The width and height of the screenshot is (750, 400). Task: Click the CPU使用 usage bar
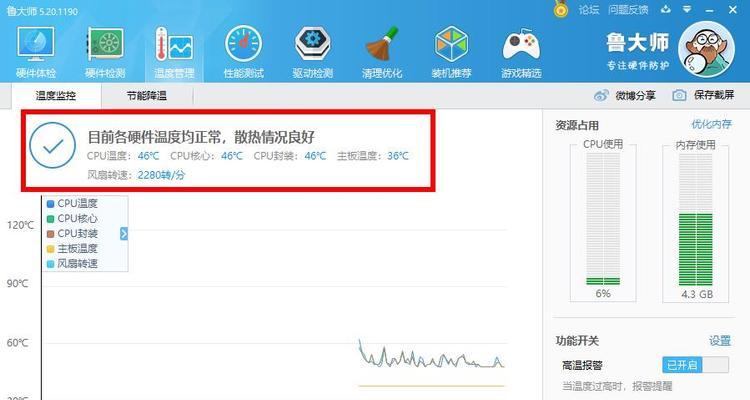click(x=603, y=219)
